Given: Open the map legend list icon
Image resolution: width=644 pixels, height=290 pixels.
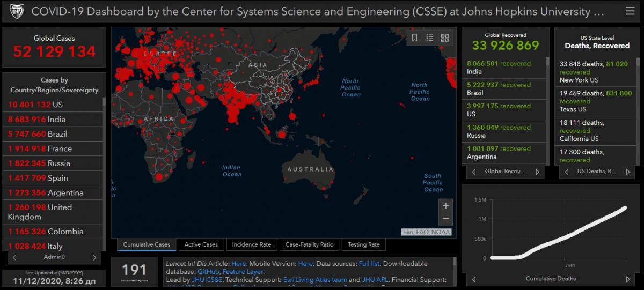Looking at the screenshot, I should pyautogui.click(x=430, y=38).
